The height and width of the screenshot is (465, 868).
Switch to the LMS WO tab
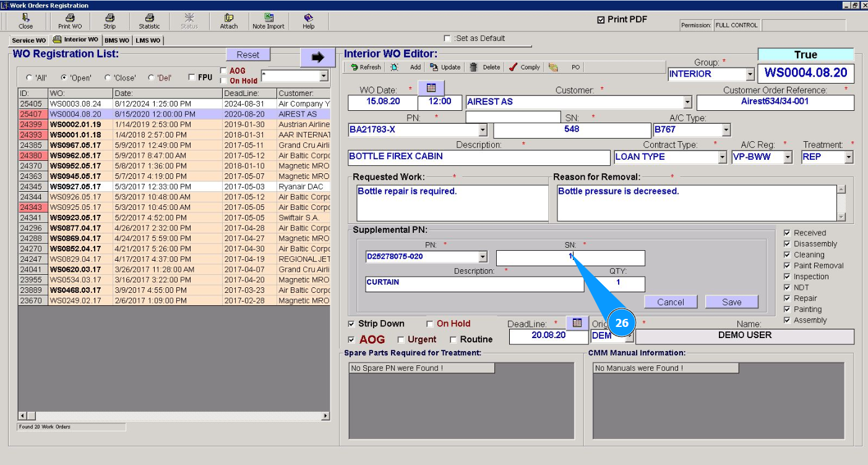pos(148,40)
